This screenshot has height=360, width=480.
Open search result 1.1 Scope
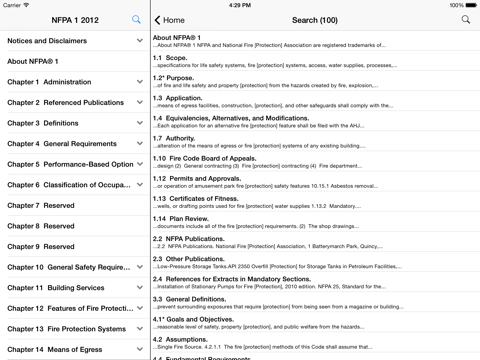coord(315,61)
